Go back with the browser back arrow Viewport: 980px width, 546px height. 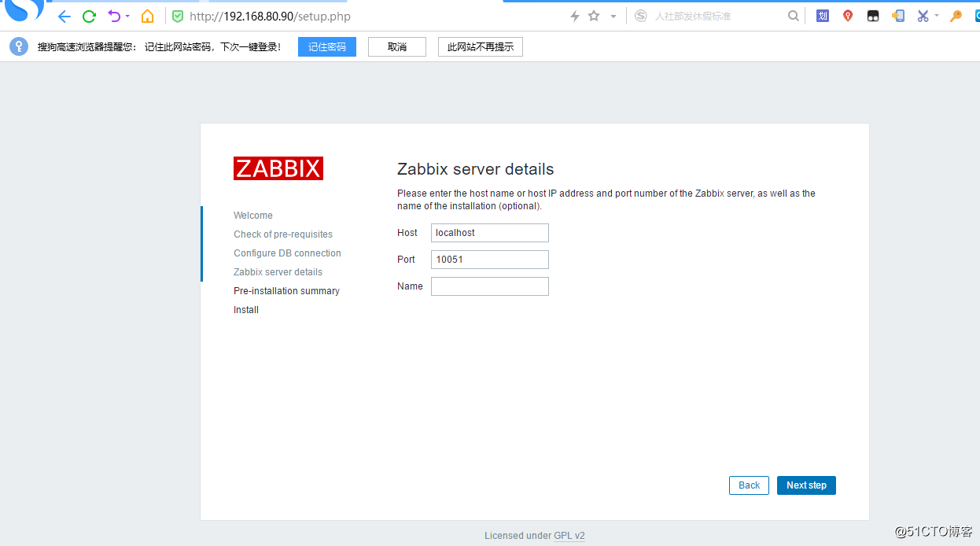tap(64, 17)
